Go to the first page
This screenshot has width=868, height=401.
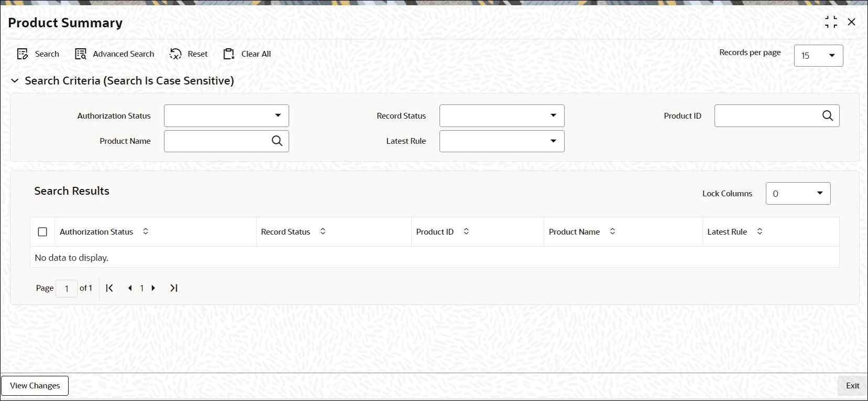pyautogui.click(x=110, y=288)
